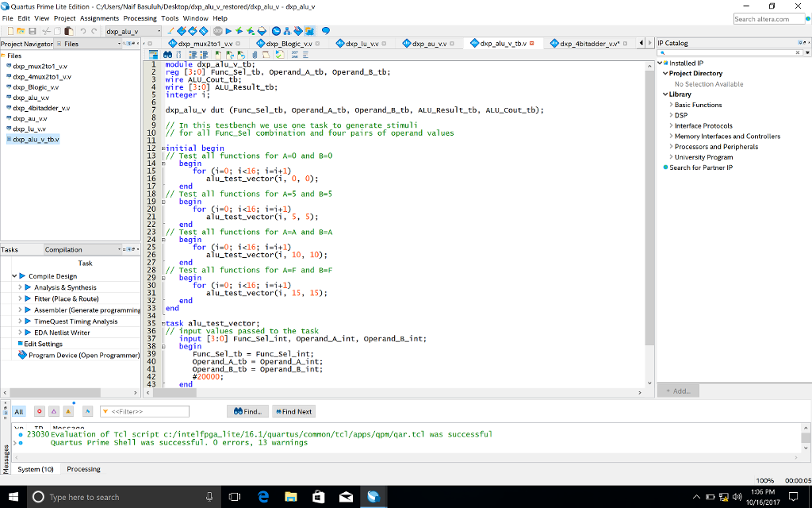Click the New File toolbar icon
This screenshot has height=508, width=812.
click(10, 31)
